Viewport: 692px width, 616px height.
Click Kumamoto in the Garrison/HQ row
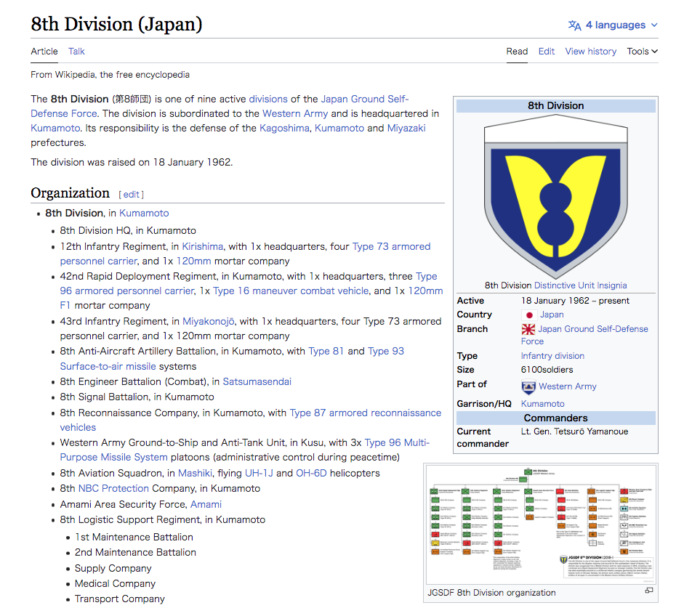pyautogui.click(x=543, y=405)
